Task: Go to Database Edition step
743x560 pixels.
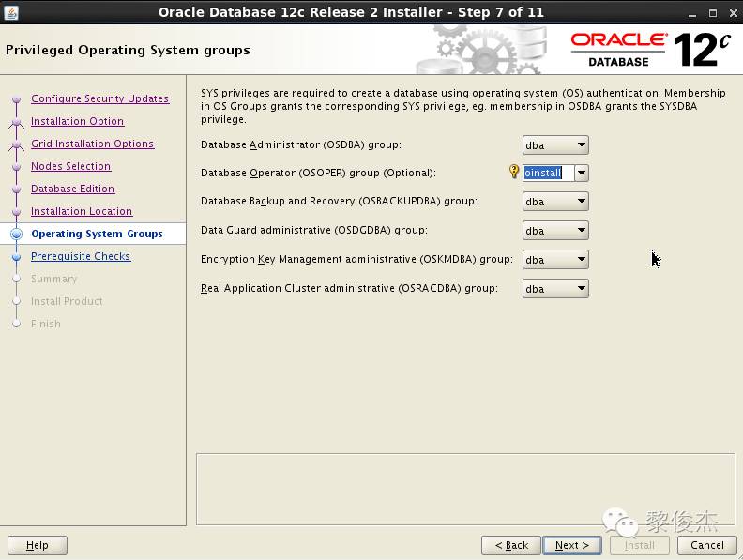Action: (x=72, y=189)
